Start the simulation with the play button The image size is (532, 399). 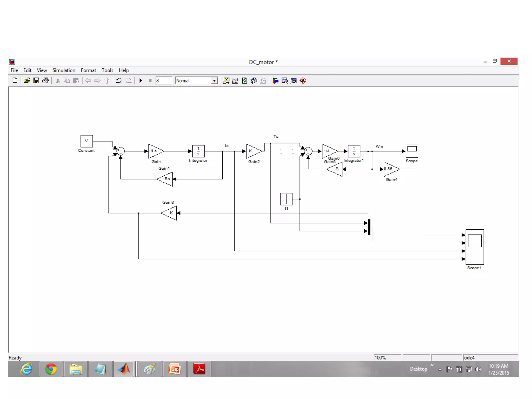tap(141, 81)
